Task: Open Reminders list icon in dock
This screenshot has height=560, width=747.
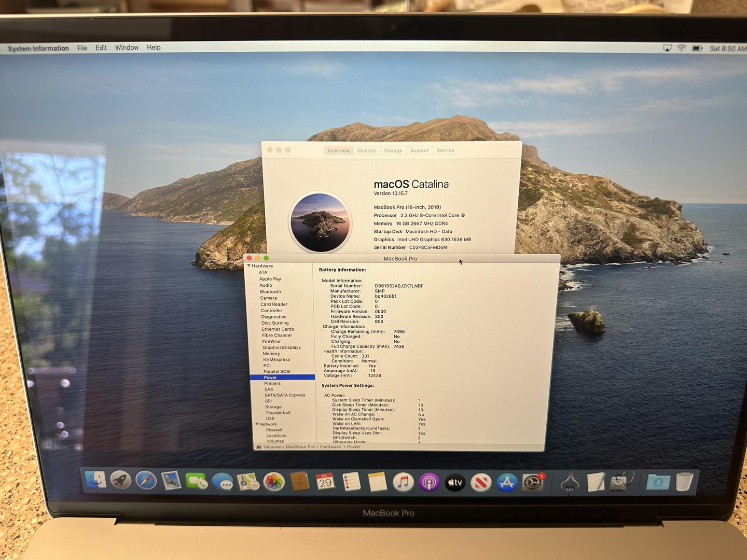Action: (351, 482)
